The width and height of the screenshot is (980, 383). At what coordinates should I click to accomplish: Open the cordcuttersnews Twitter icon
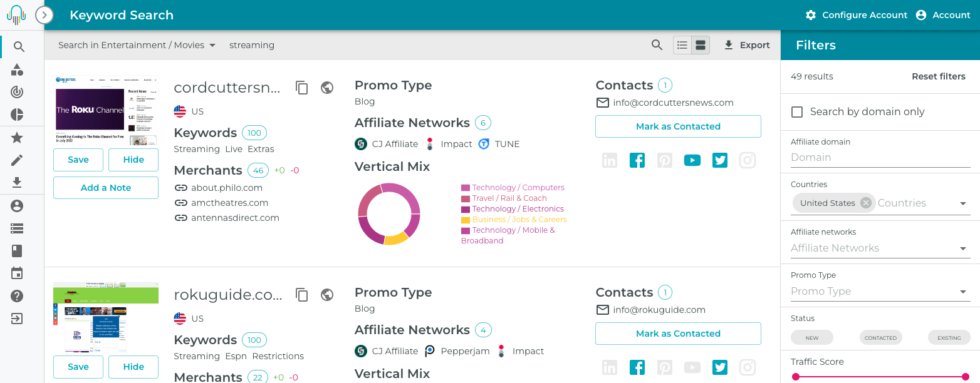720,160
